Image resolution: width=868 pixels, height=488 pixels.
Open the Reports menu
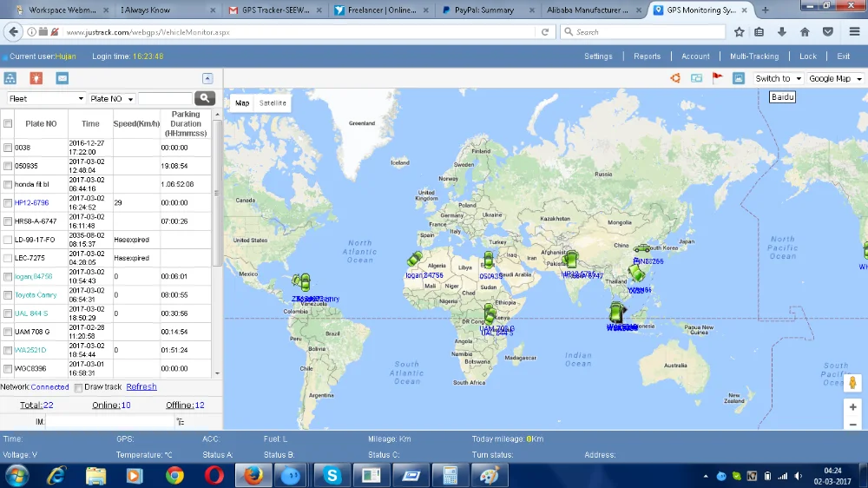click(x=647, y=56)
